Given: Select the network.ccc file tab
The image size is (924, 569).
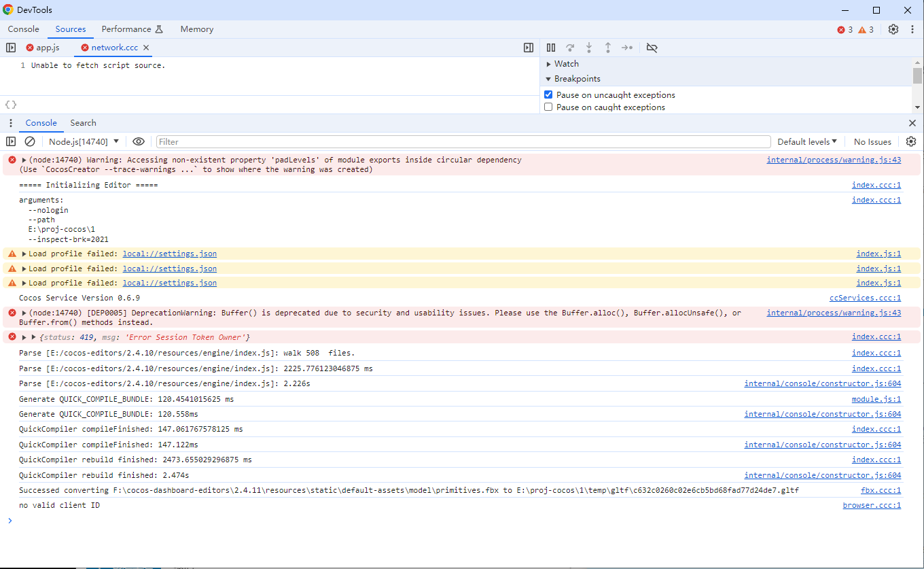Looking at the screenshot, I should coord(115,48).
